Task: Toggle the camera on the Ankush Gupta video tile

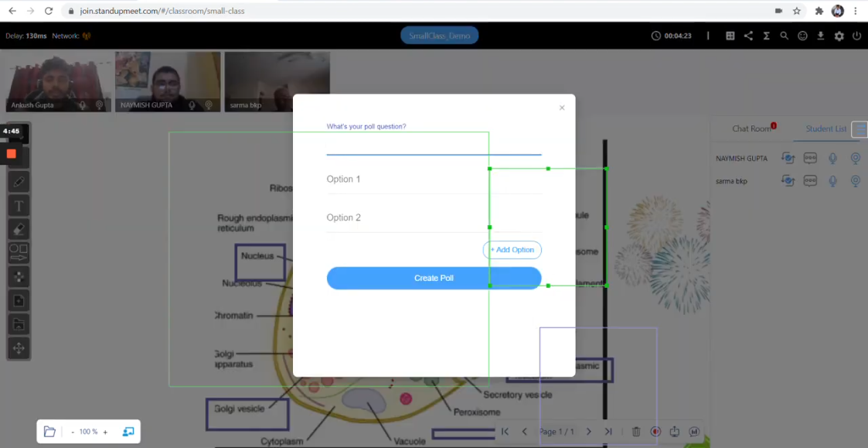Action: (x=100, y=104)
